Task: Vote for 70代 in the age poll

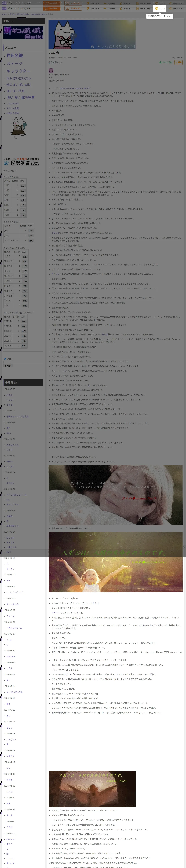Action: point(22,215)
